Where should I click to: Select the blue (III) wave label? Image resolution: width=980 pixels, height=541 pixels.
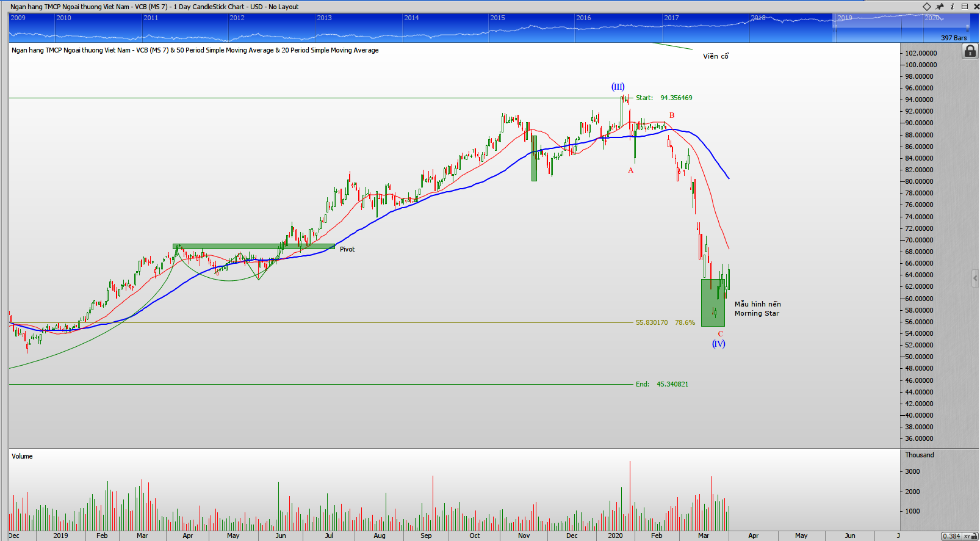tap(618, 87)
